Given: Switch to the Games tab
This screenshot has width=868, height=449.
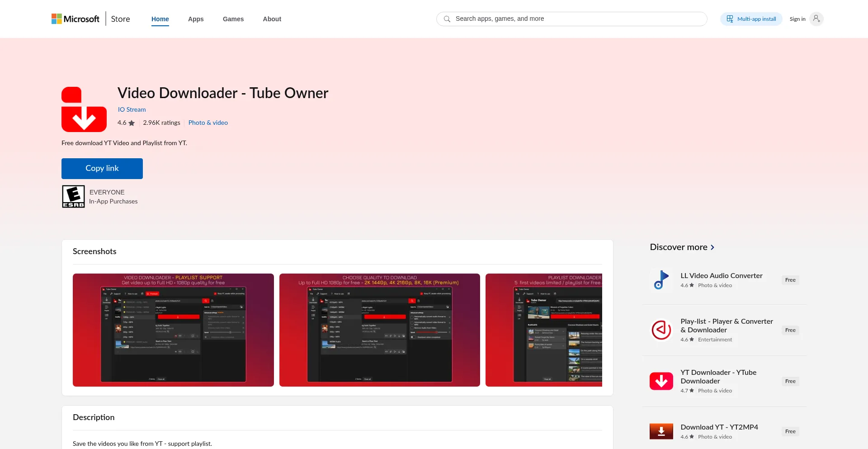Looking at the screenshot, I should 233,19.
